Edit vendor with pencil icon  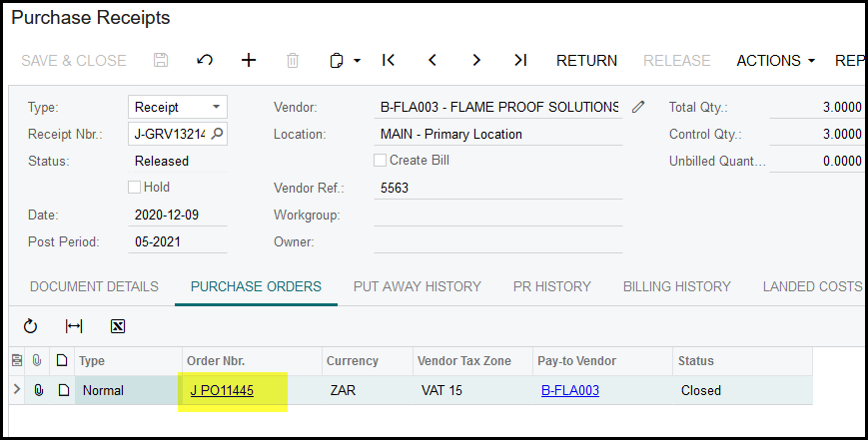pos(639,107)
